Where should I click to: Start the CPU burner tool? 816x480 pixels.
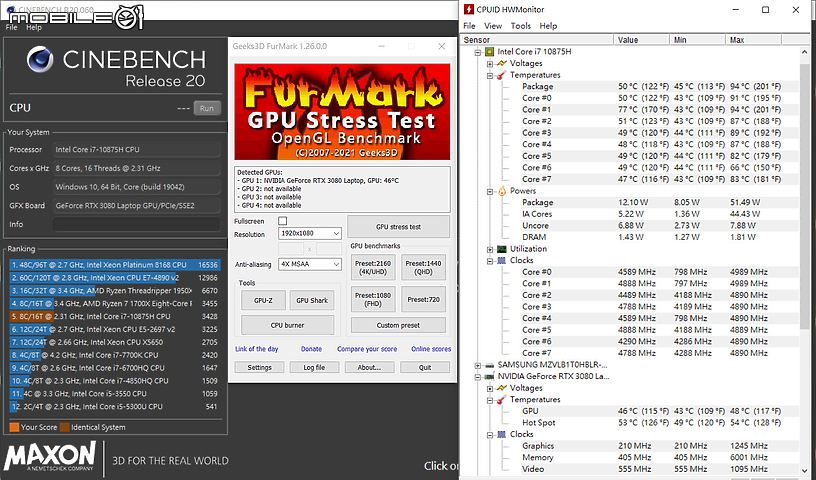(287, 325)
